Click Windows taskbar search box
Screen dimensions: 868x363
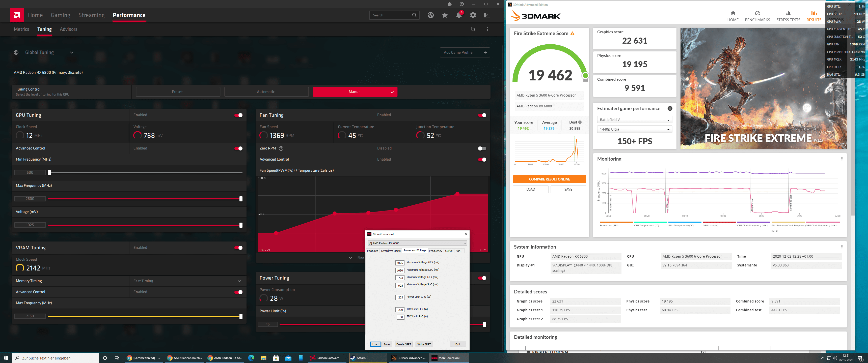(56, 358)
